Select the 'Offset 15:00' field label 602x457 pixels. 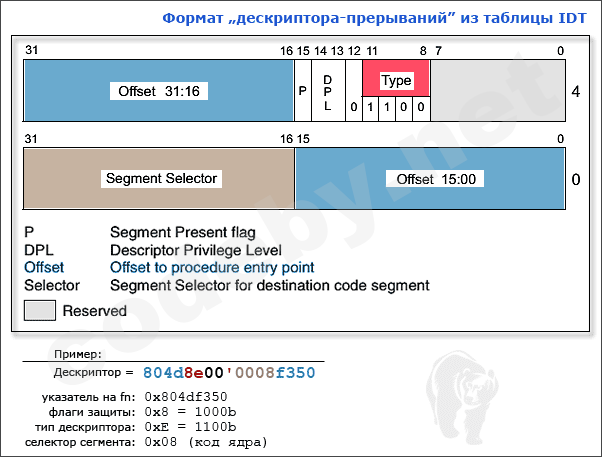[x=435, y=179]
